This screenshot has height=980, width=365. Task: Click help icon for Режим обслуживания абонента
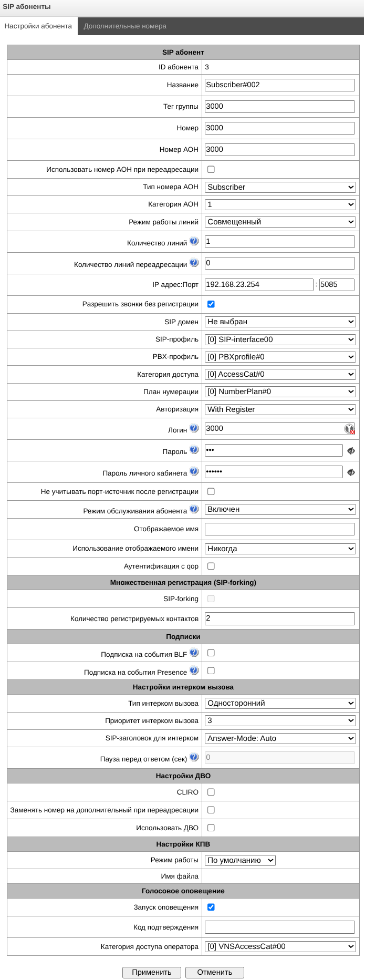pos(194,510)
